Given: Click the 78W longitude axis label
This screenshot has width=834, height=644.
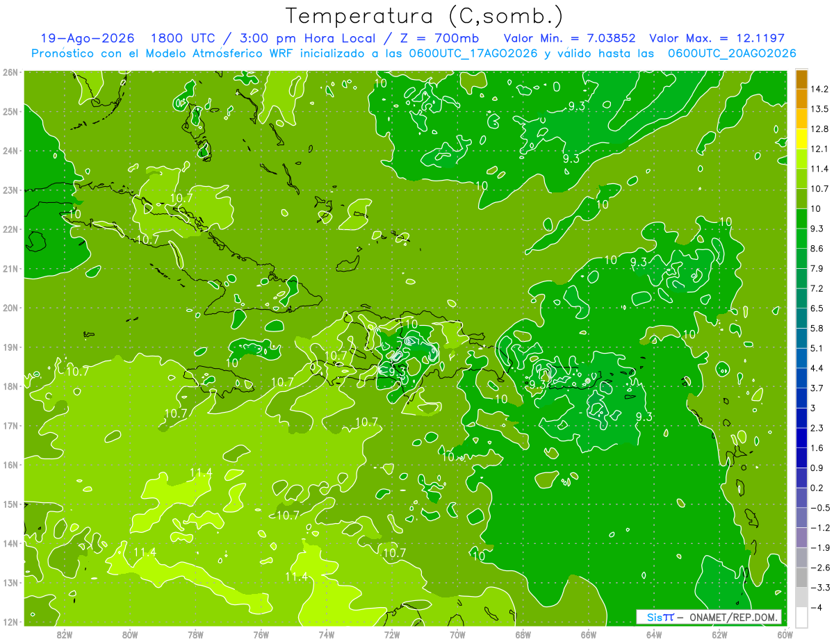Looking at the screenshot, I should pos(195,634).
